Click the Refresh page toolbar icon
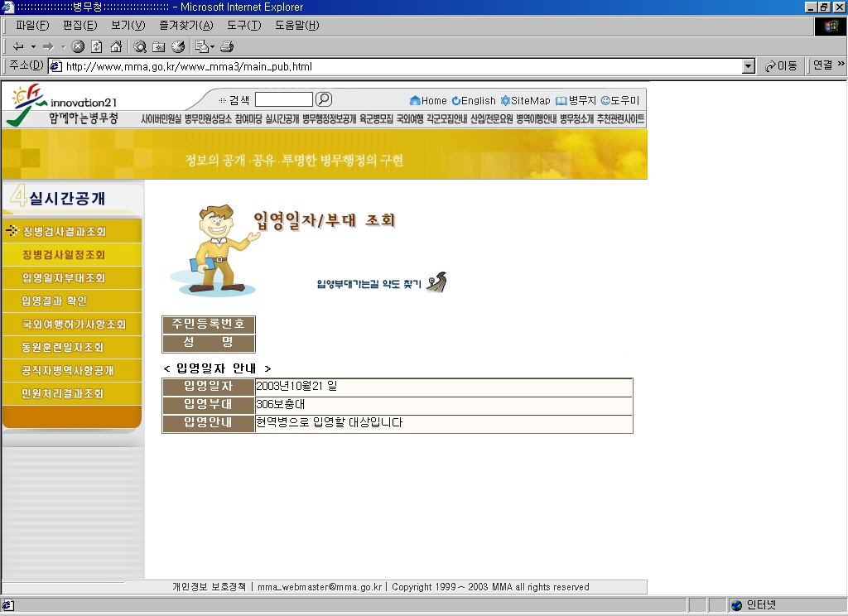 97,46
